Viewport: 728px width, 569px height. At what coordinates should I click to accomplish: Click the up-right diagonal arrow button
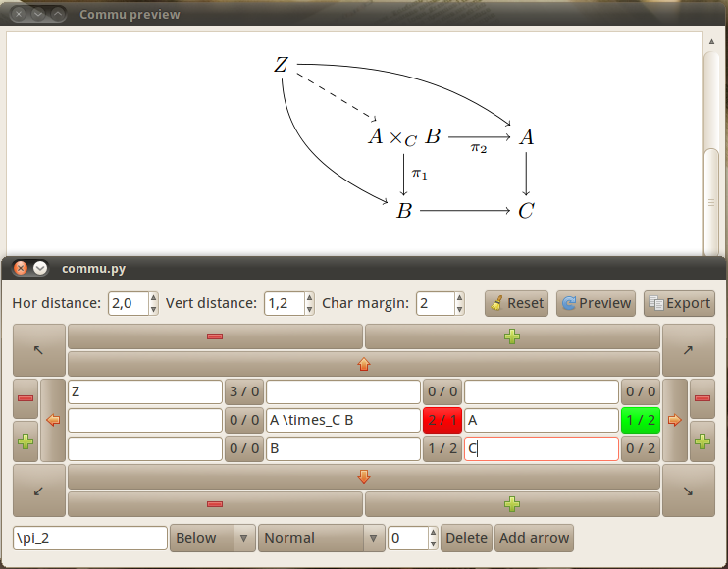click(688, 350)
